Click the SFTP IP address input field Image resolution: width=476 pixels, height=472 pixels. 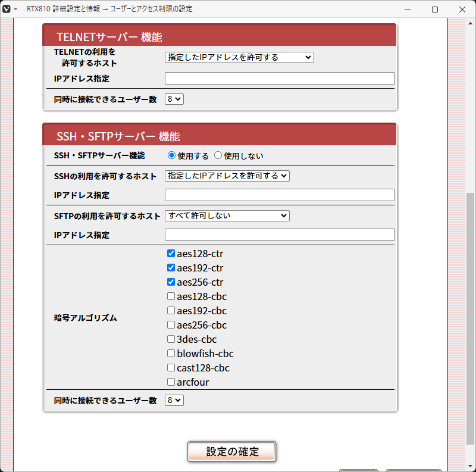pyautogui.click(x=280, y=235)
